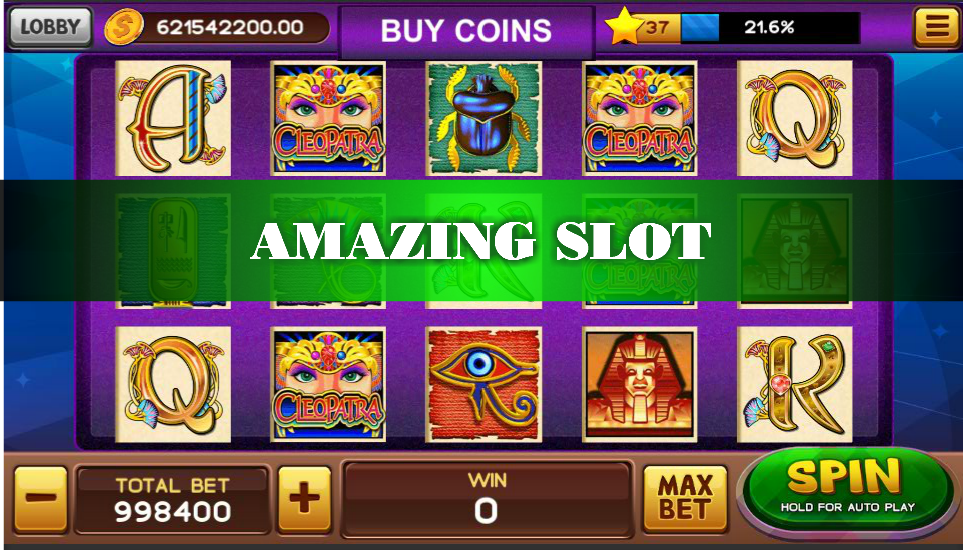The height and width of the screenshot is (550, 963).
Task: Click the Q symbol in top right reel
Action: [795, 118]
